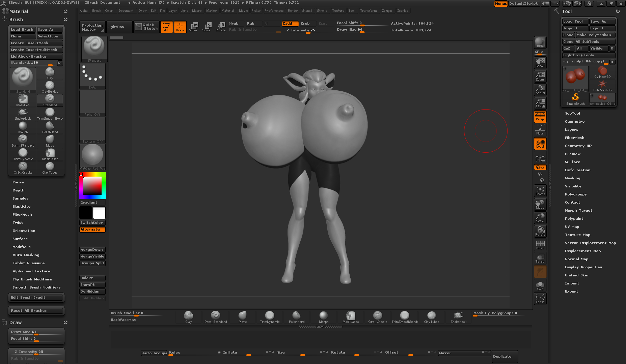Select the Dam_Standard brush in bottom shelf
The image size is (626, 364).
pyautogui.click(x=215, y=317)
